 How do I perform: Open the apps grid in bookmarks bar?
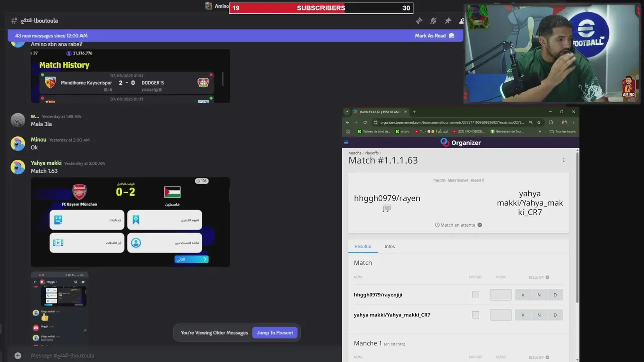pyautogui.click(x=348, y=132)
